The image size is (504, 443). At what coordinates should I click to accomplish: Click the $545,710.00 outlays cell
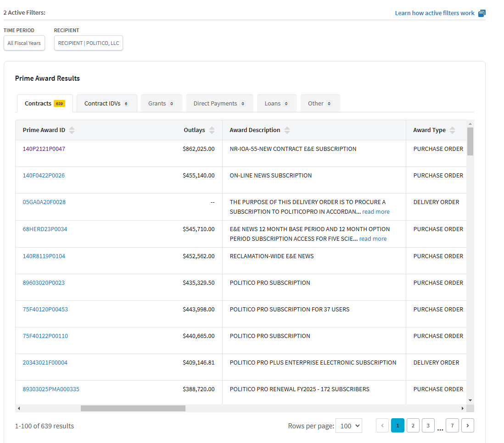pos(199,229)
